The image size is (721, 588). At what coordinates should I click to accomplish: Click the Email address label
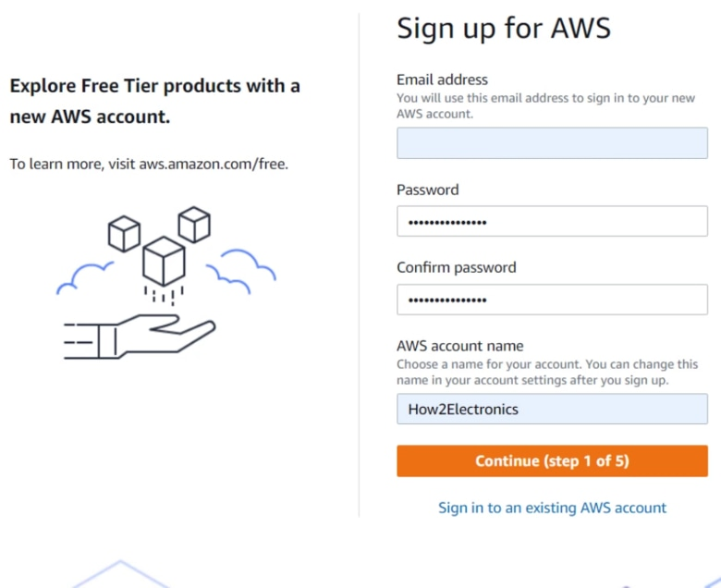coord(442,80)
